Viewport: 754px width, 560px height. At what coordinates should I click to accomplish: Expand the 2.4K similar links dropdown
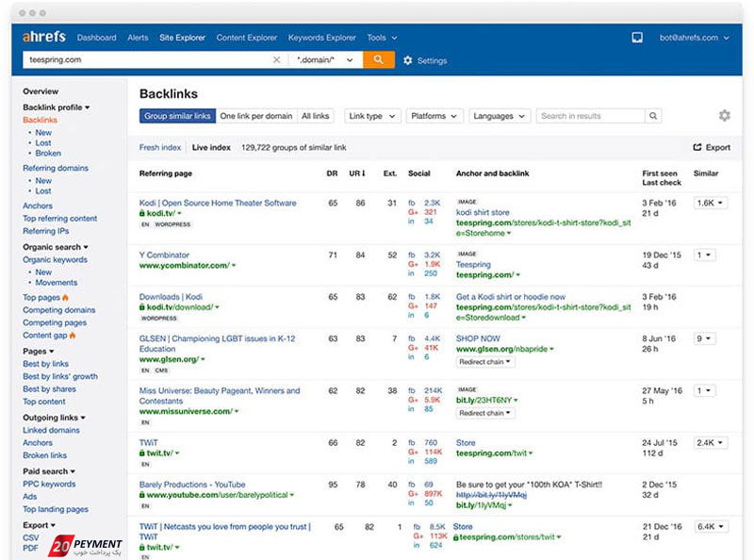coord(710,442)
